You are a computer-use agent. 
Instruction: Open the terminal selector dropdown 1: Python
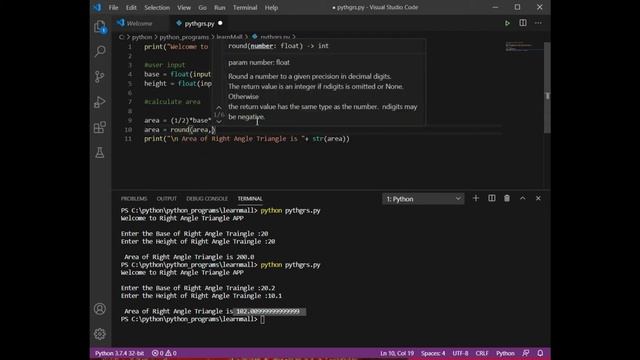click(423, 199)
